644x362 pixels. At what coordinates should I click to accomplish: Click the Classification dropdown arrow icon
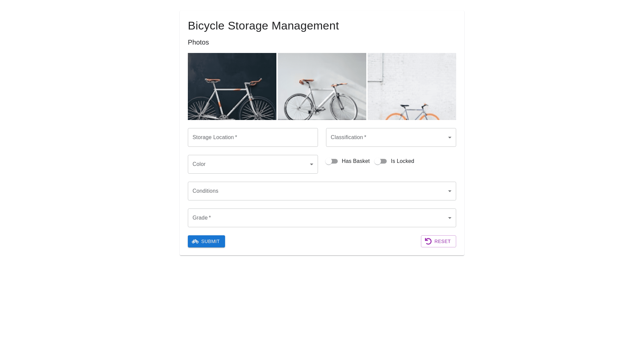pyautogui.click(x=449, y=137)
